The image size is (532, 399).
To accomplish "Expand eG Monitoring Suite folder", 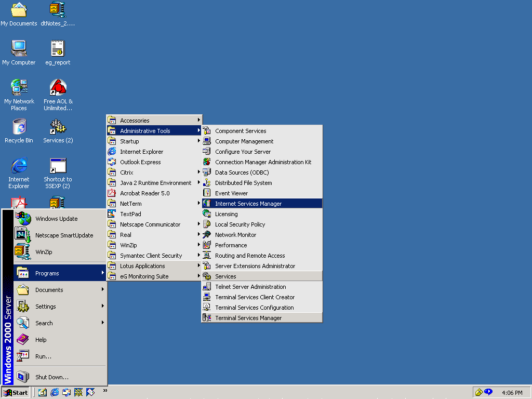I will click(x=154, y=276).
